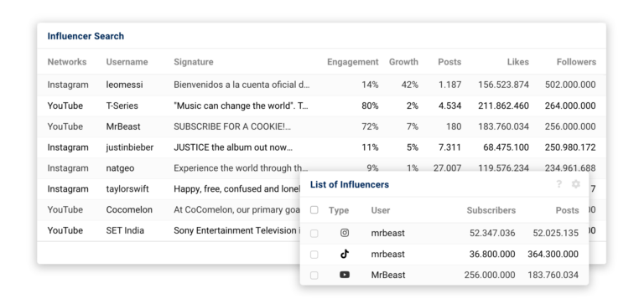Click the 42% growth value for leomessi
Viewport: 644px width, 304px height.
[409, 85]
